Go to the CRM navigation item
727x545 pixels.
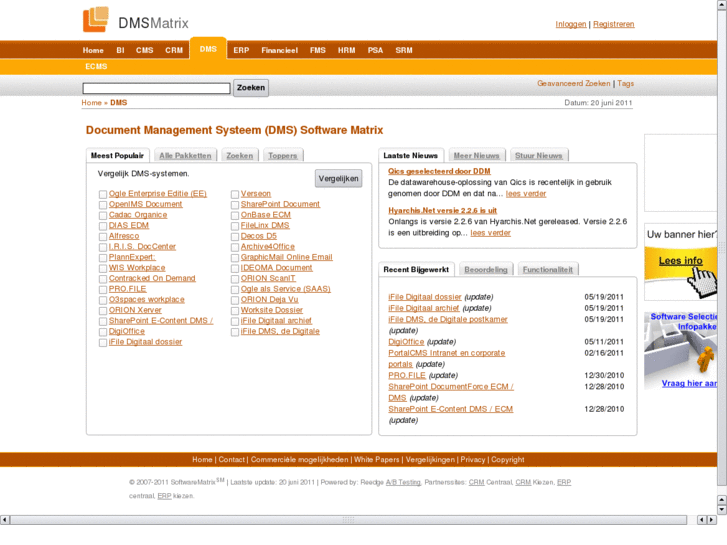coord(174,50)
